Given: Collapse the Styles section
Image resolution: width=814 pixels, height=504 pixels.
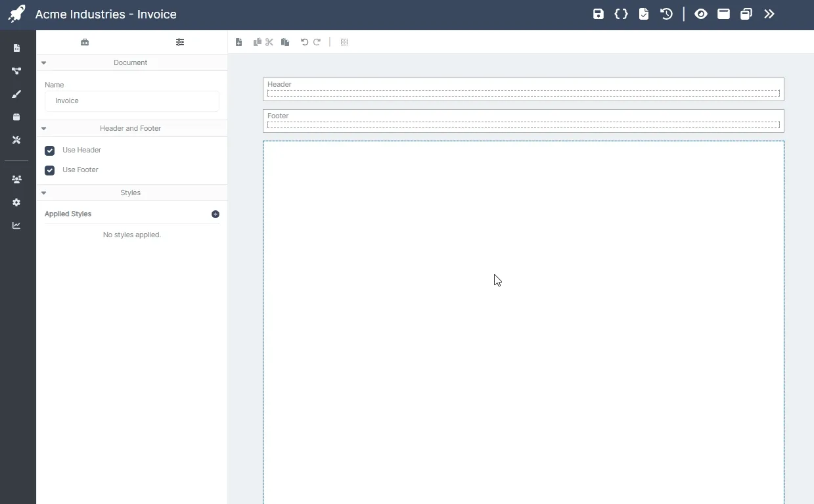Looking at the screenshot, I should click(43, 193).
